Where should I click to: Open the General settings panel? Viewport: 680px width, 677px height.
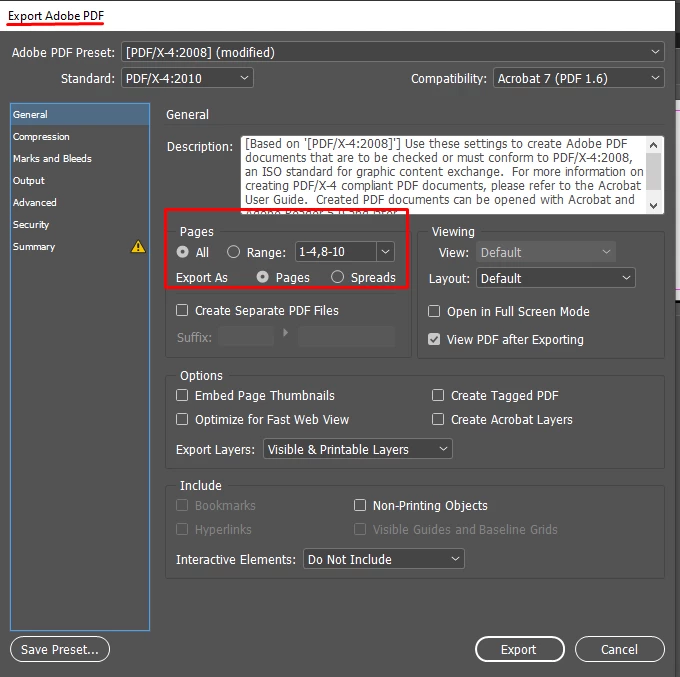point(80,114)
